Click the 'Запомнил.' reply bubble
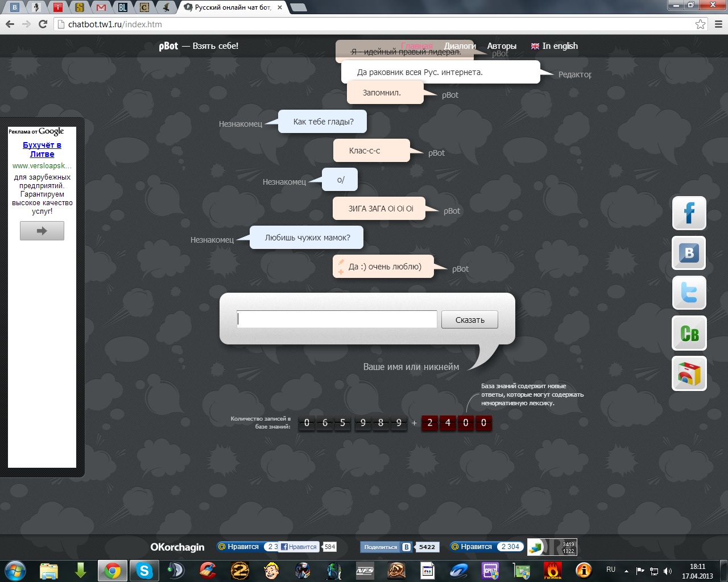Screen dimensions: 728x582 tap(385, 93)
